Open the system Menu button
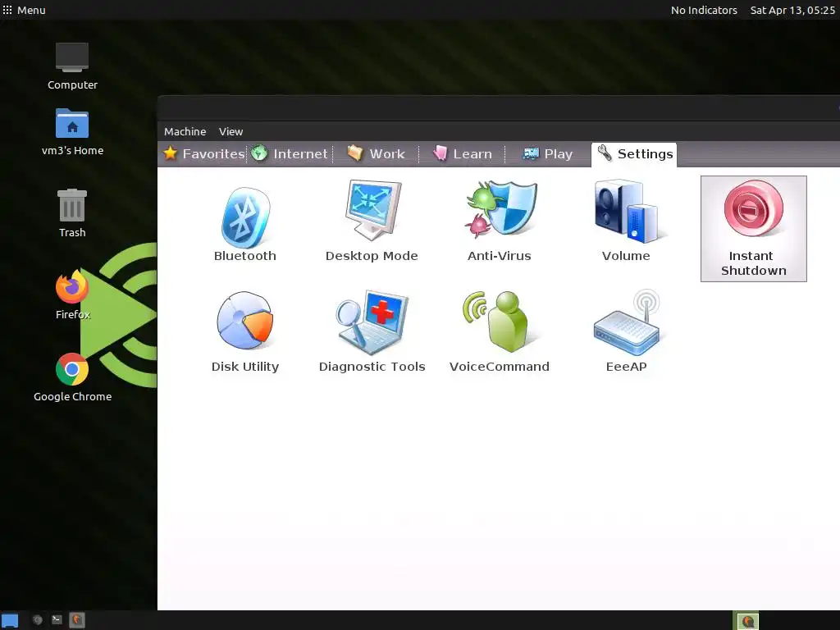The width and height of the screenshot is (840, 630). pyautogui.click(x=24, y=10)
